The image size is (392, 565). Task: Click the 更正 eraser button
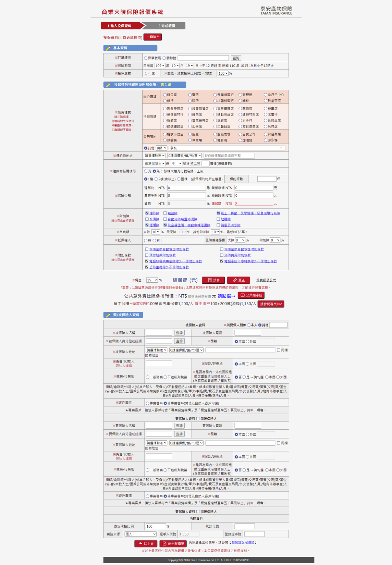pyautogui.click(x=238, y=280)
